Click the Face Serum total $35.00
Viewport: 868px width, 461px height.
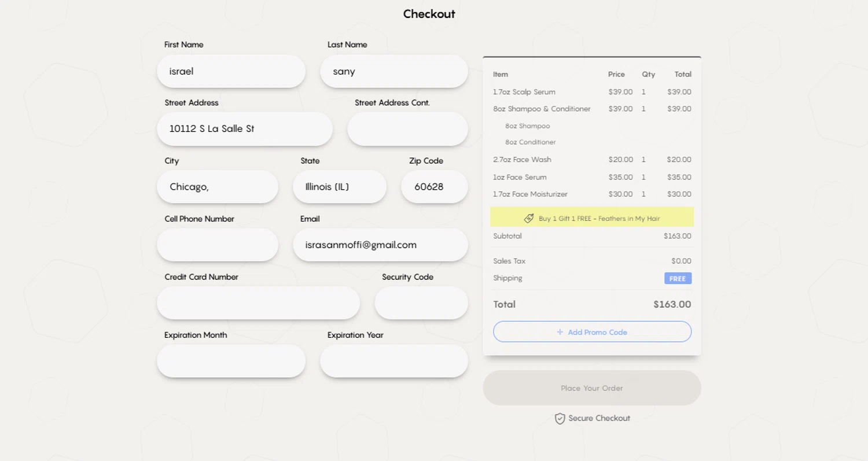(x=679, y=177)
